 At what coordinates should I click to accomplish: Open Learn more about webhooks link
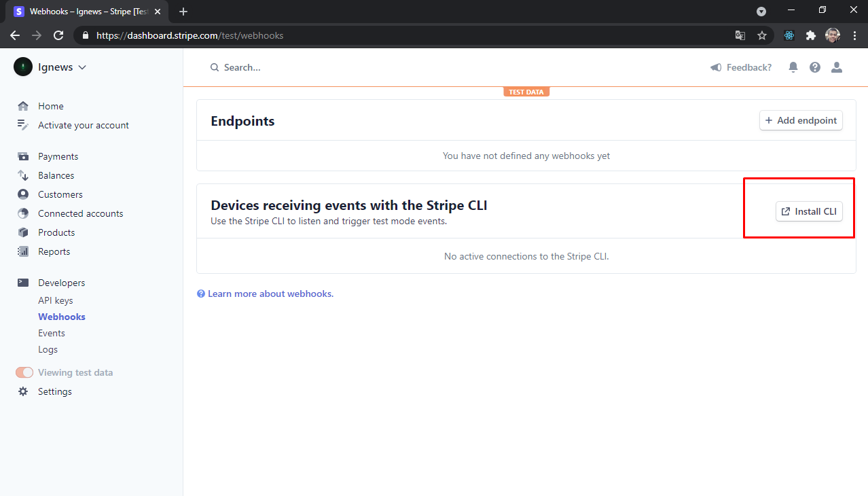pos(270,294)
